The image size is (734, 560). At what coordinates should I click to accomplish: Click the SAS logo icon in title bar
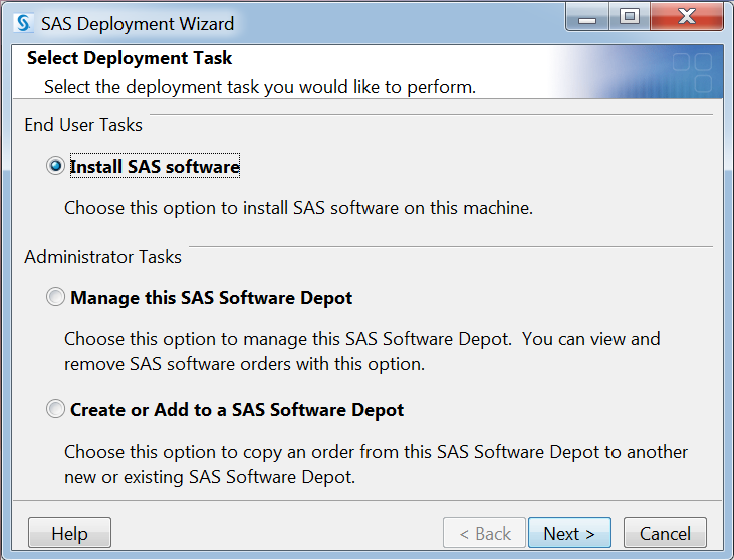click(x=23, y=23)
